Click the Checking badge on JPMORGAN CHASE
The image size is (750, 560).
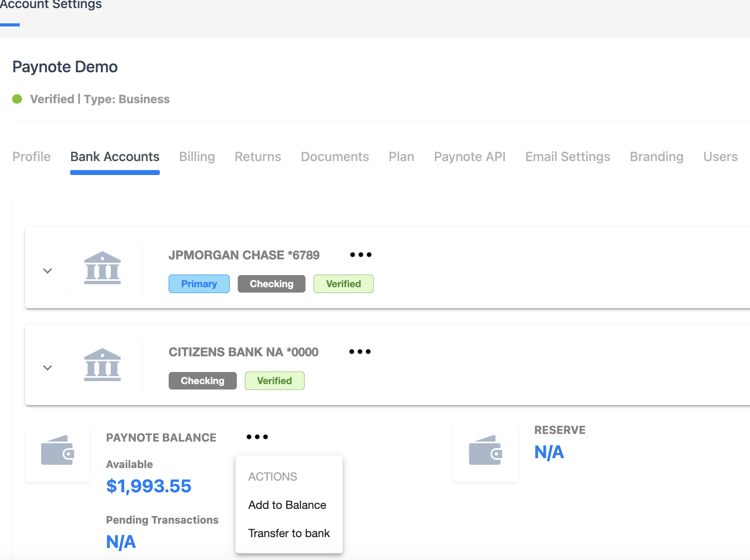point(271,284)
